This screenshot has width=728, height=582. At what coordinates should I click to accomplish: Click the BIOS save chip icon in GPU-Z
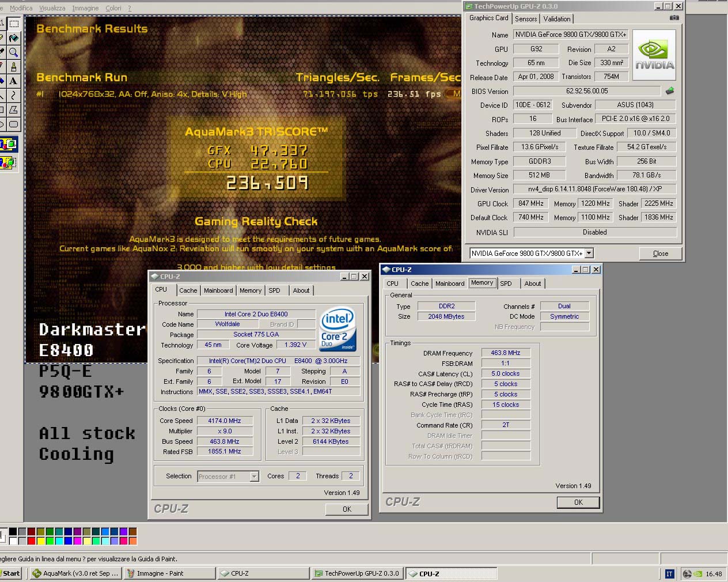click(x=670, y=91)
